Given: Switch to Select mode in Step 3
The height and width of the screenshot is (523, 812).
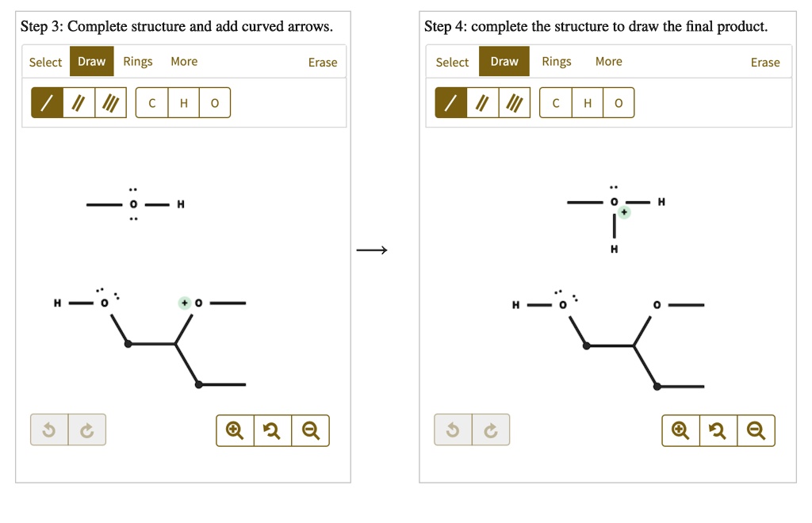Looking at the screenshot, I should pos(45,62).
